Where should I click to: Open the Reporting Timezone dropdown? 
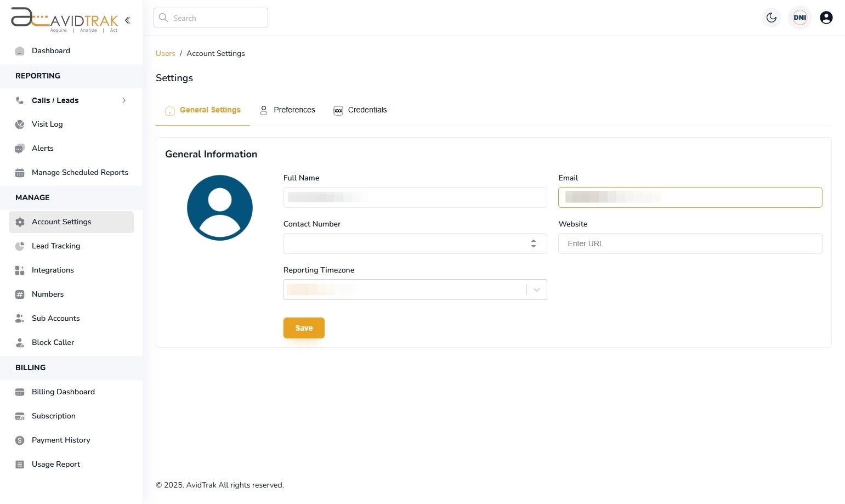(536, 289)
